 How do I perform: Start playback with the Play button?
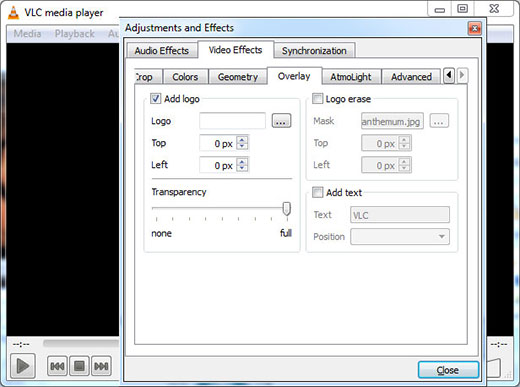[23, 366]
